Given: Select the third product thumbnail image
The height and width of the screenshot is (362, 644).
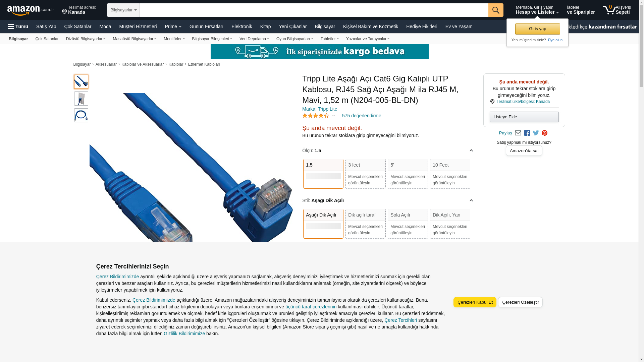Looking at the screenshot, I should click(x=81, y=115).
